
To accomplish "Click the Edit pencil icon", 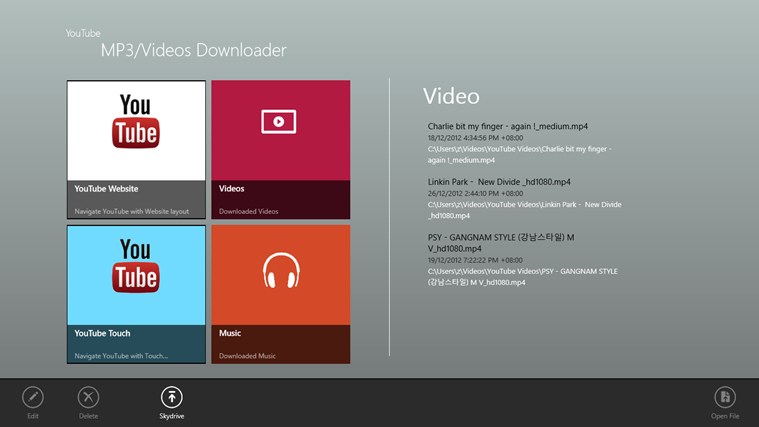I will (x=33, y=397).
